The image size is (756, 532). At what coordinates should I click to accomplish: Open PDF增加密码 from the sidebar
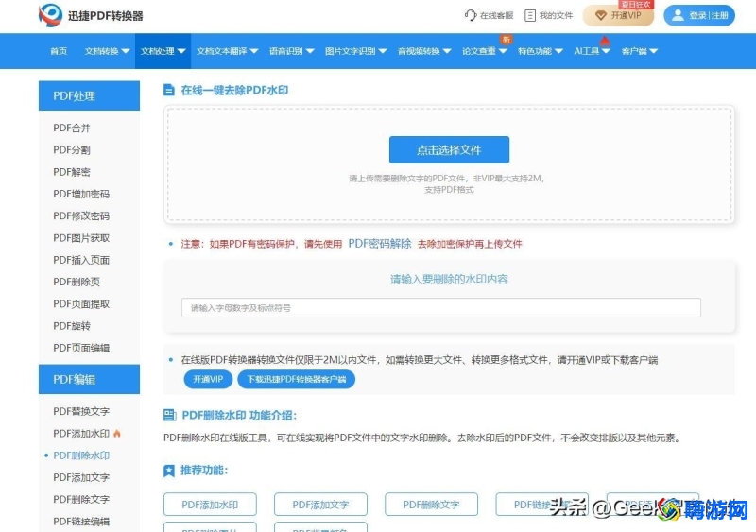click(81, 194)
